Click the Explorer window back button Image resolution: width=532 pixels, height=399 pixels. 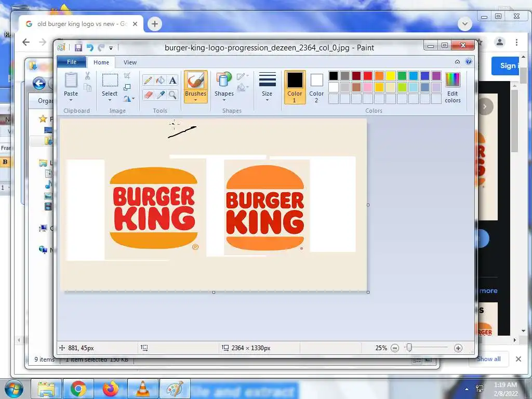(x=39, y=83)
